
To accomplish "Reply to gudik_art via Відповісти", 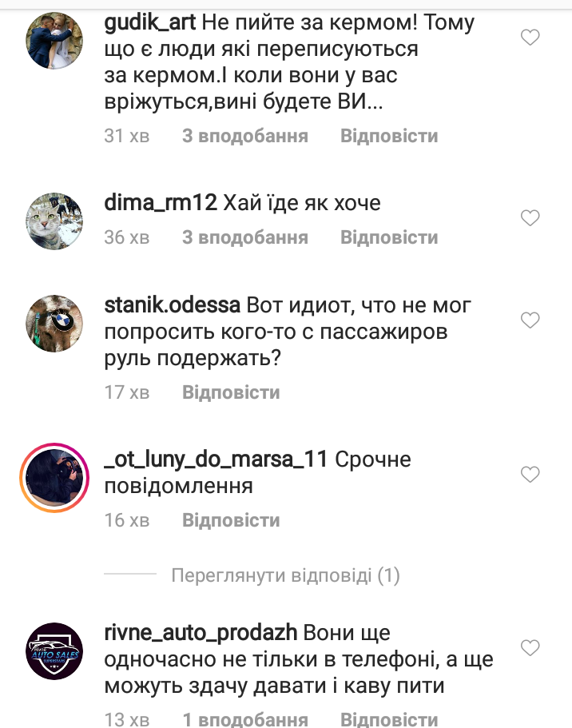I will tap(389, 136).
